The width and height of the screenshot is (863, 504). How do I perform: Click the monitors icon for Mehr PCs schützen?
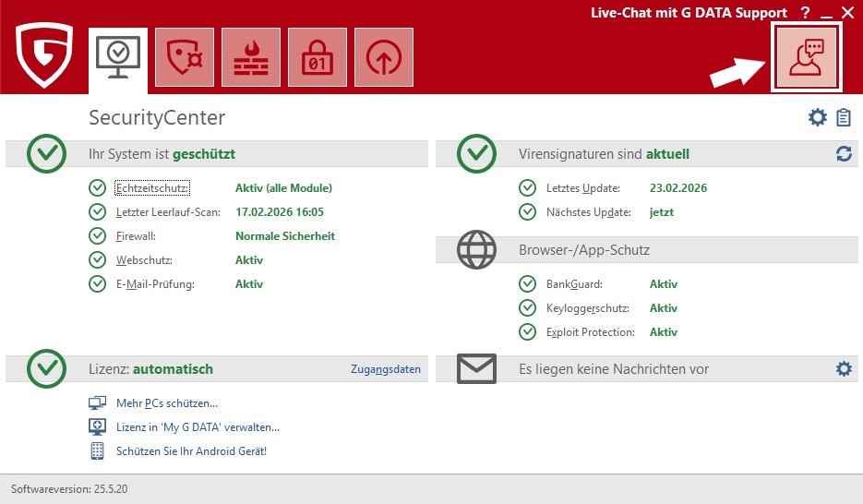pos(98,403)
